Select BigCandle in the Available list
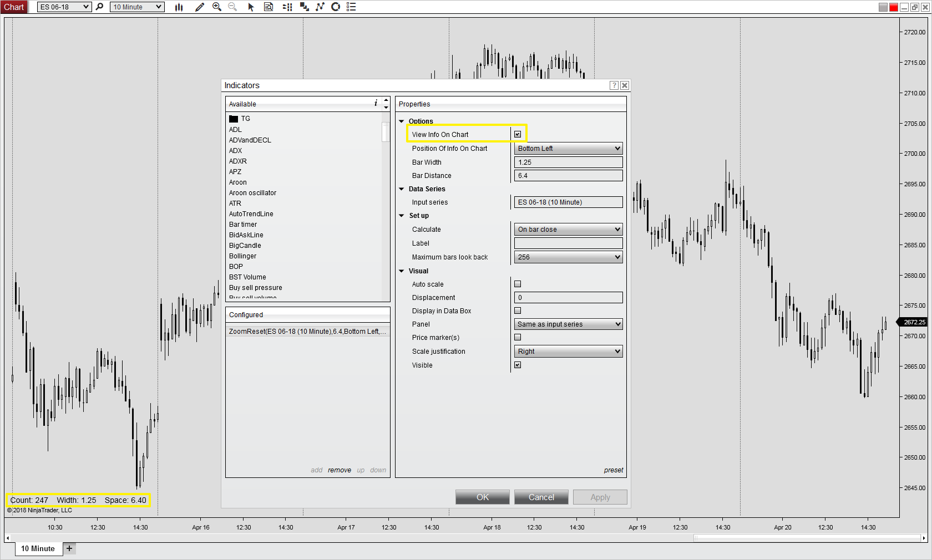The height and width of the screenshot is (560, 932). (245, 246)
